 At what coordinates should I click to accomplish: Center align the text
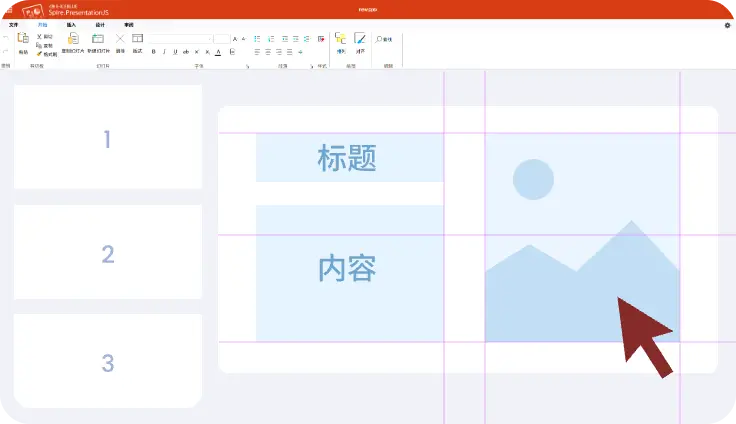click(x=268, y=52)
